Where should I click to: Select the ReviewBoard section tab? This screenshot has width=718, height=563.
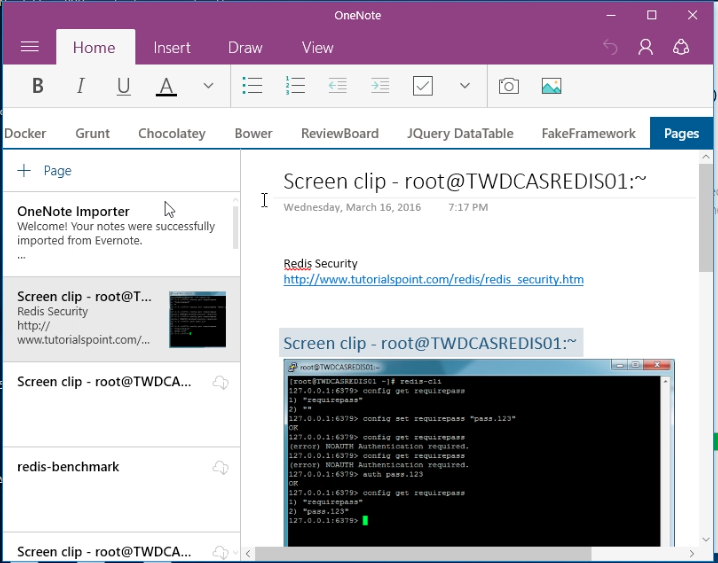coord(340,133)
